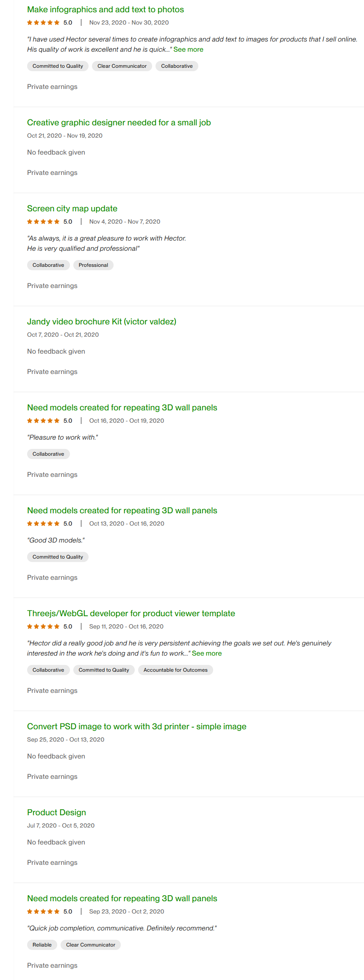Open "Make infographics and add text to photos" job
This screenshot has width=364, height=980.
pos(105,9)
